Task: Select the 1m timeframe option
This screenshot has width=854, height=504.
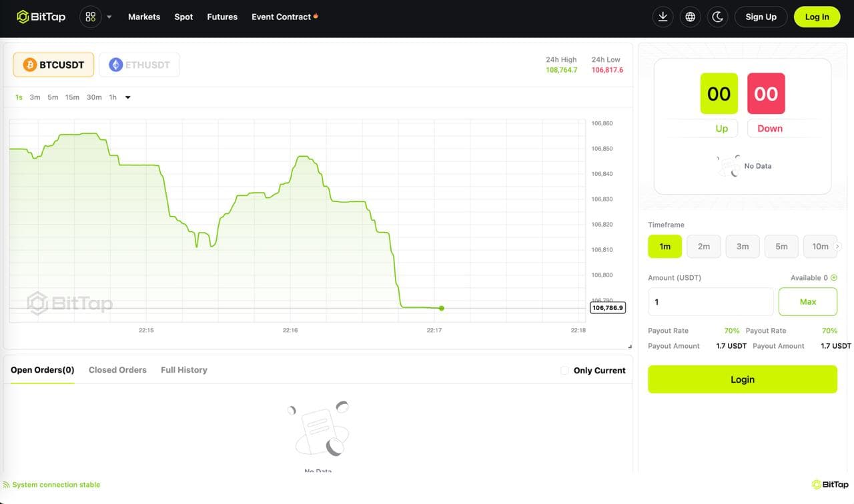Action: coord(665,247)
